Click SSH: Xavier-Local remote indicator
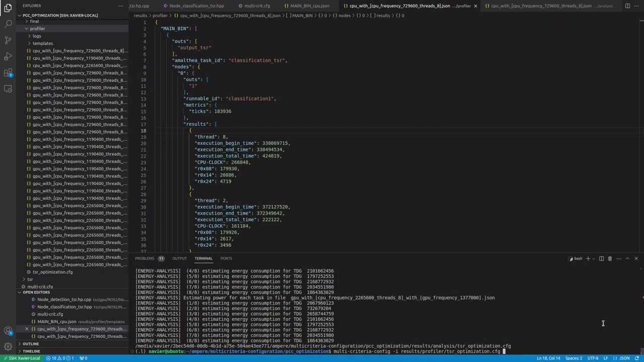Viewport: 644px width, 362px height. 22,358
